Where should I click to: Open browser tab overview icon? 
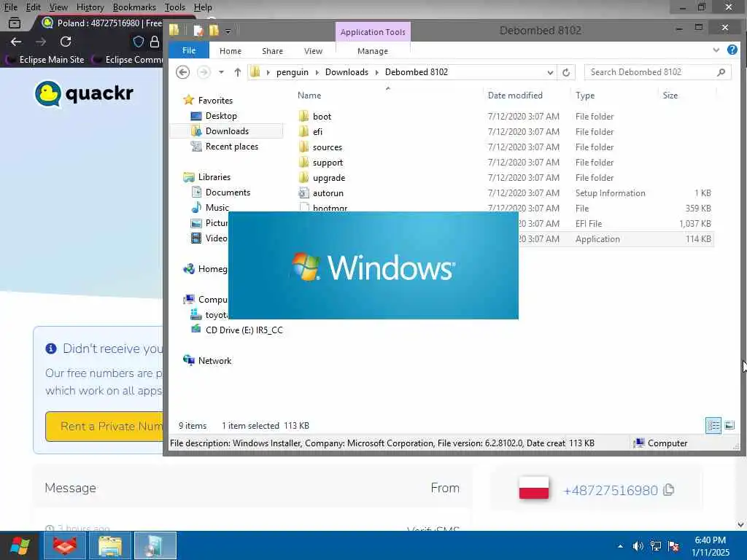pyautogui.click(x=15, y=23)
